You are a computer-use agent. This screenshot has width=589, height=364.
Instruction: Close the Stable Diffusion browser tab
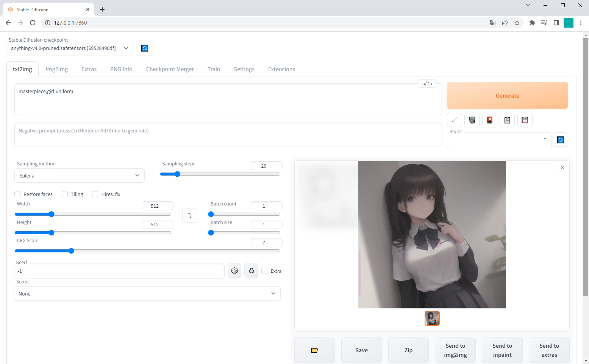(88, 9)
